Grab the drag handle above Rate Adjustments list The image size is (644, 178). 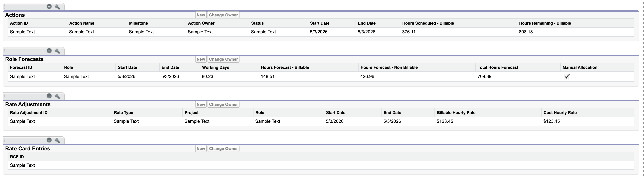tap(5, 96)
